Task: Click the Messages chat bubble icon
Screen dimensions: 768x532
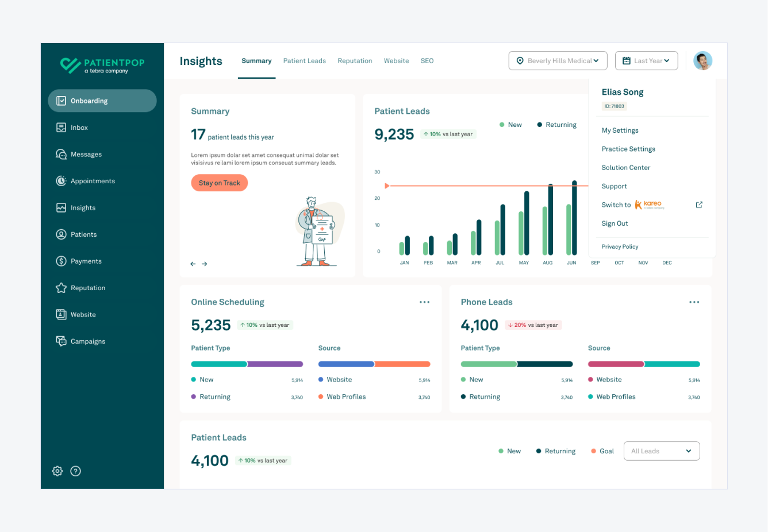Action: (61, 155)
